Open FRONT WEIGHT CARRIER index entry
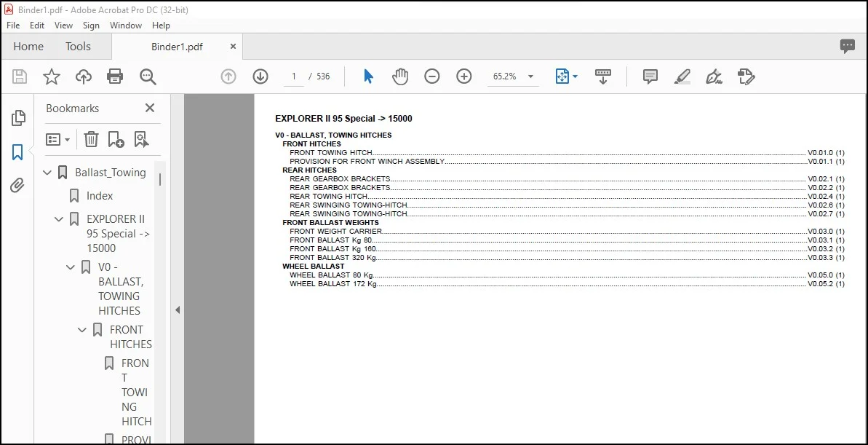Viewport: 868px width, 445px height. pyautogui.click(x=335, y=231)
